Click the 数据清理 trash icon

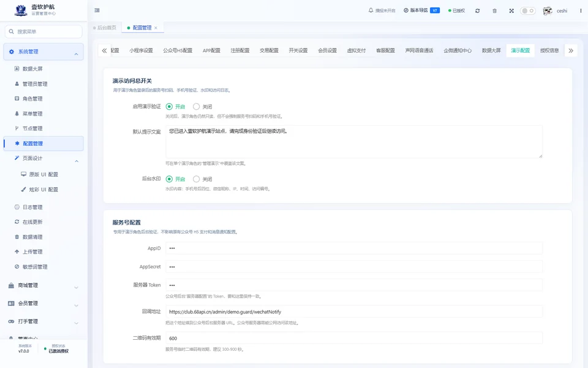pos(17,237)
